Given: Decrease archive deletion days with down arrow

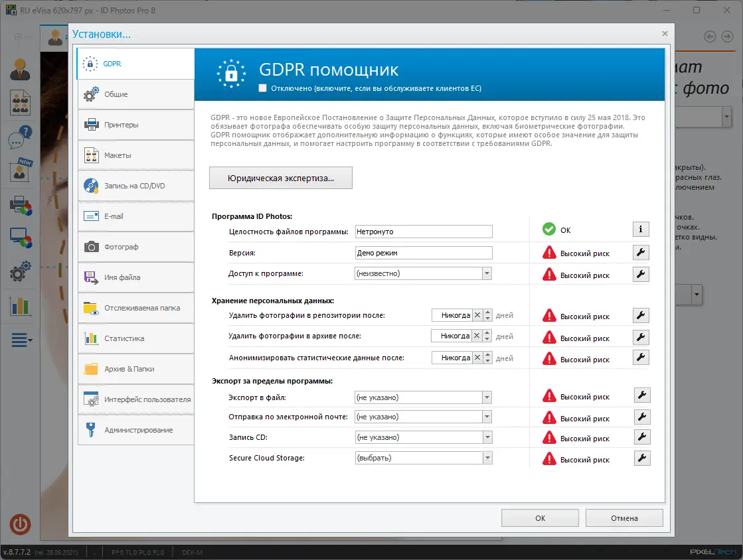Looking at the screenshot, I should (487, 339).
